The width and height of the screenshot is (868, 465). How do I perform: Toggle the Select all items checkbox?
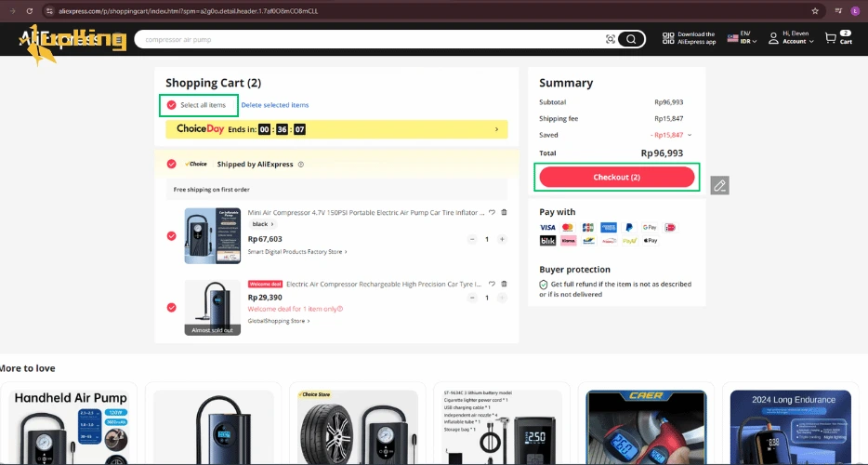pos(172,105)
